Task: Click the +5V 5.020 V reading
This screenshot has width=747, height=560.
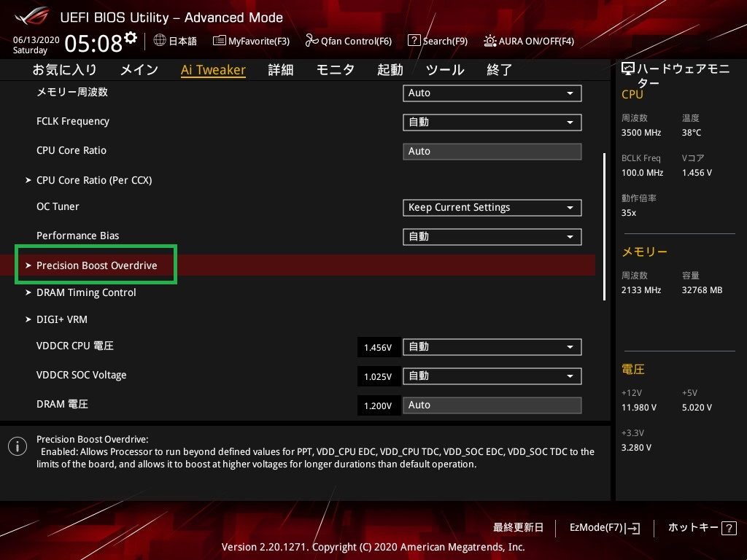Action: (x=697, y=408)
